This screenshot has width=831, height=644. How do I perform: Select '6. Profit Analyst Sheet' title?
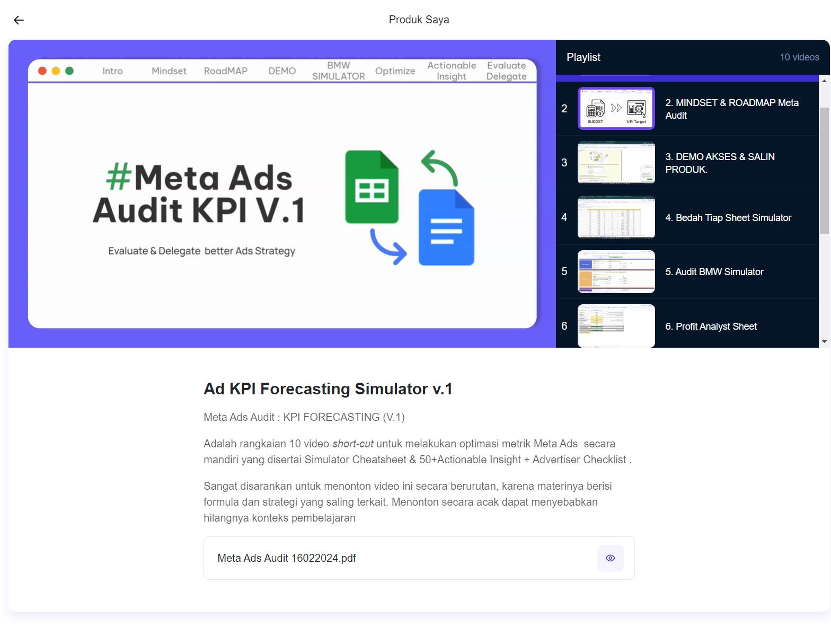tap(711, 327)
